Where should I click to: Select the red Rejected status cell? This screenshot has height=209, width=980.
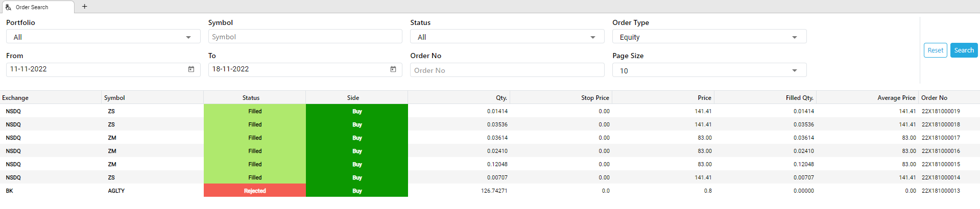pos(255,191)
